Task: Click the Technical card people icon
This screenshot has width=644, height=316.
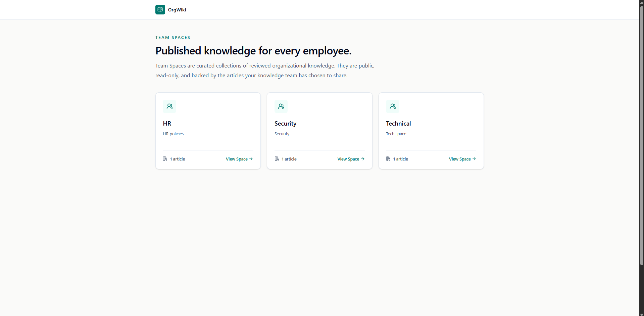Action: (393, 106)
